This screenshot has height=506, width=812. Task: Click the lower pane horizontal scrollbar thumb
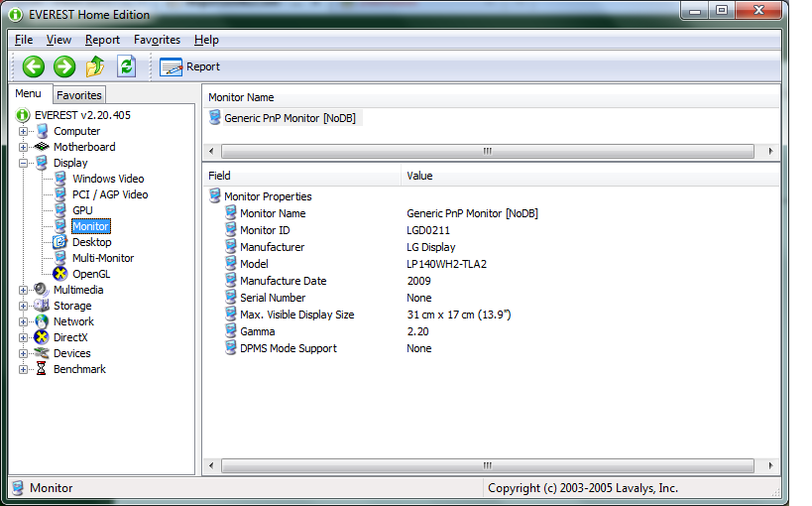pyautogui.click(x=488, y=465)
